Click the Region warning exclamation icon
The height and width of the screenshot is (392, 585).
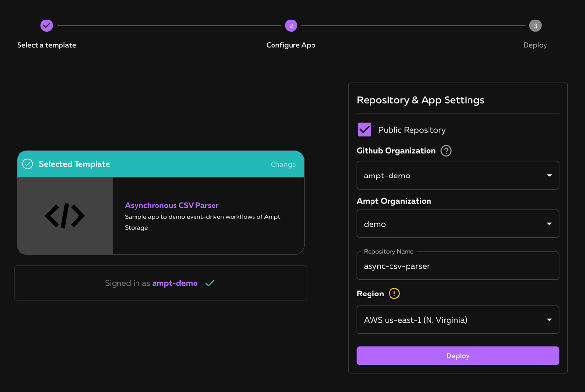coord(394,294)
